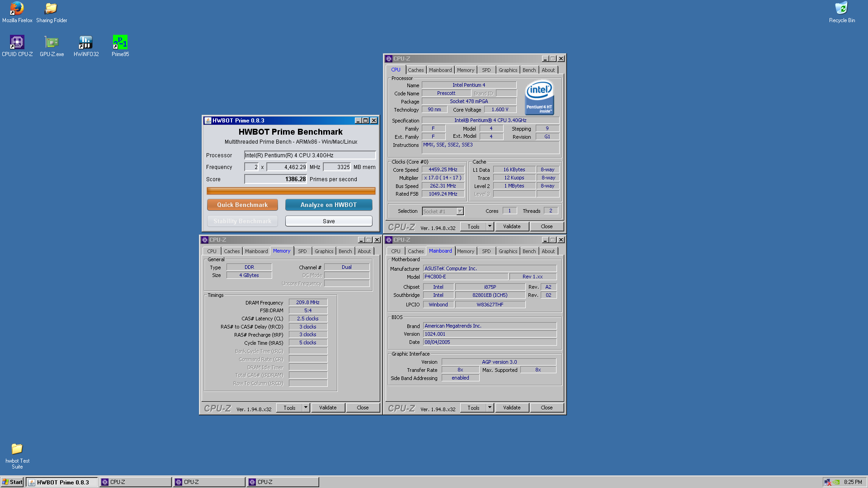This screenshot has width=868, height=488.
Task: Select the Rated FSB 1049.24 MHz value
Action: [x=443, y=194]
